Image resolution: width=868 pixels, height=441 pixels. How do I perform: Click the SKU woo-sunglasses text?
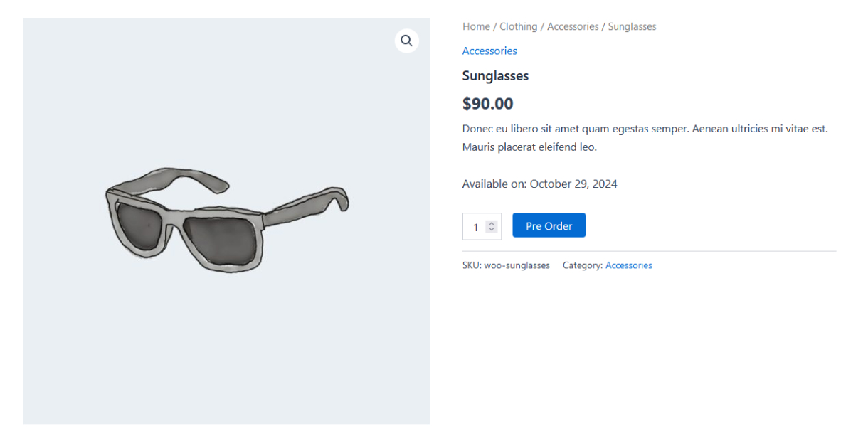coord(506,265)
